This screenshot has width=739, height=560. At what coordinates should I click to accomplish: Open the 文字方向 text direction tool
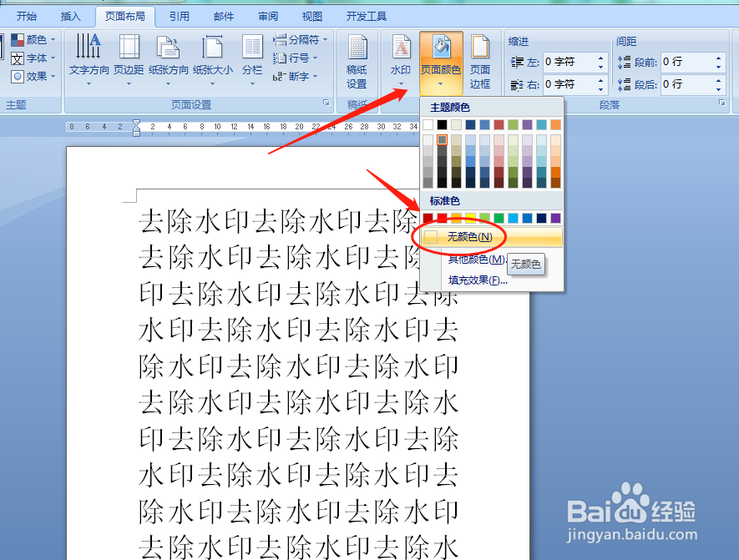tap(89, 59)
